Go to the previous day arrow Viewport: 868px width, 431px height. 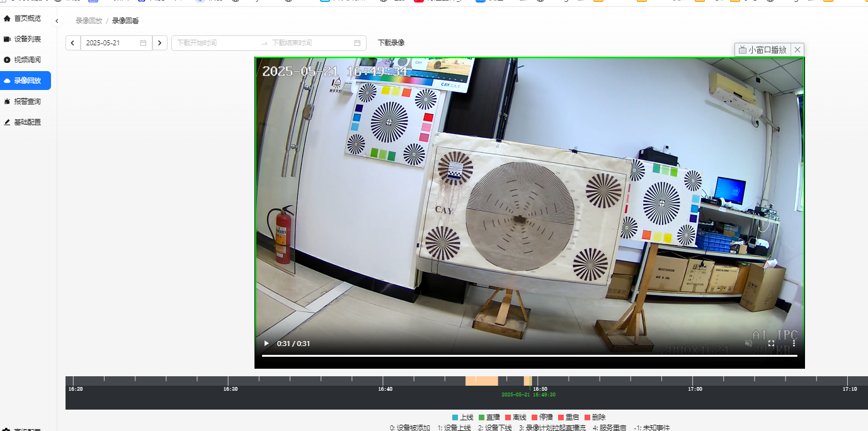73,43
